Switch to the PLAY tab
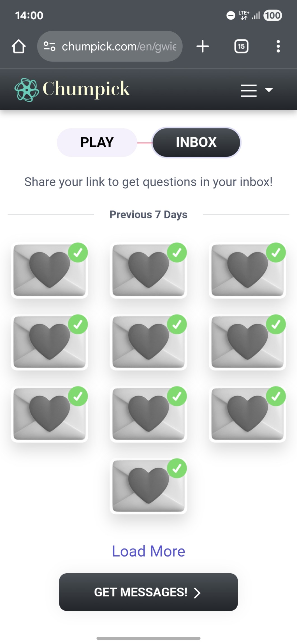Image resolution: width=297 pixels, height=644 pixels. pos(97,142)
